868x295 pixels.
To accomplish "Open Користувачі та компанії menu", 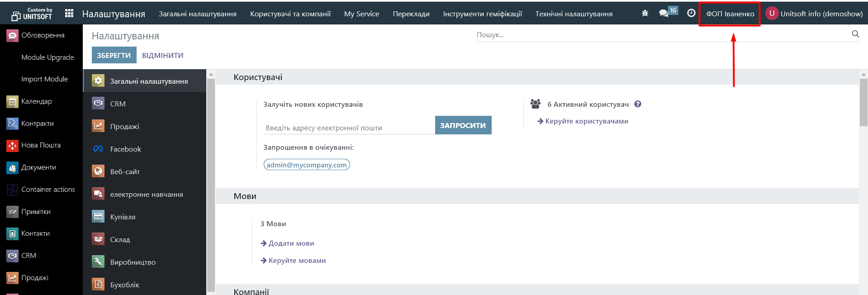I will [290, 14].
